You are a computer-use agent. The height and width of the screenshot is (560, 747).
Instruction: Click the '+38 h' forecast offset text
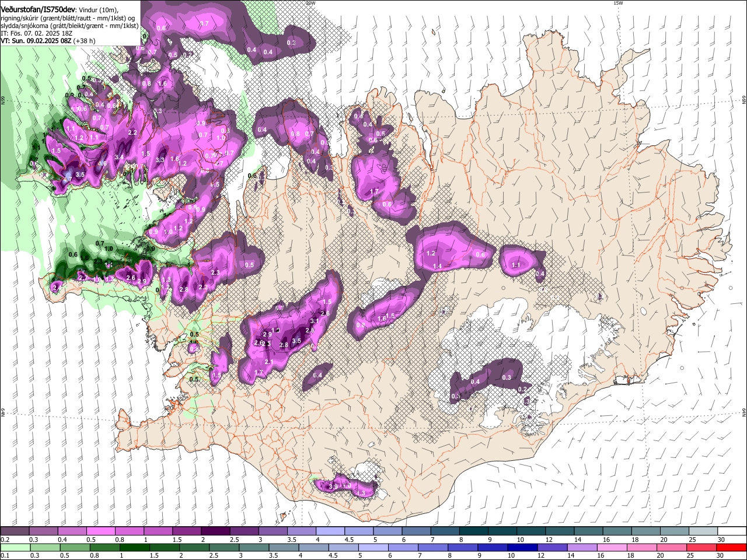pos(85,41)
